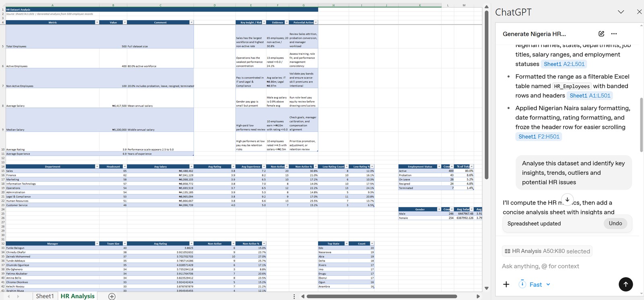Click the tab bar split handle dots
Screen dimensions: 644x300
(294, 296)
